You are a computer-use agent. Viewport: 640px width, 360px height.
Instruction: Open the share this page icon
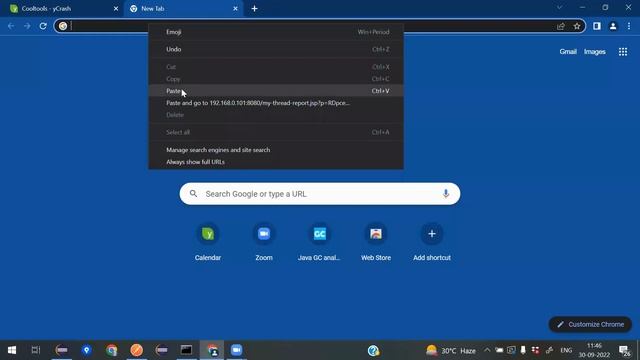(x=561, y=26)
